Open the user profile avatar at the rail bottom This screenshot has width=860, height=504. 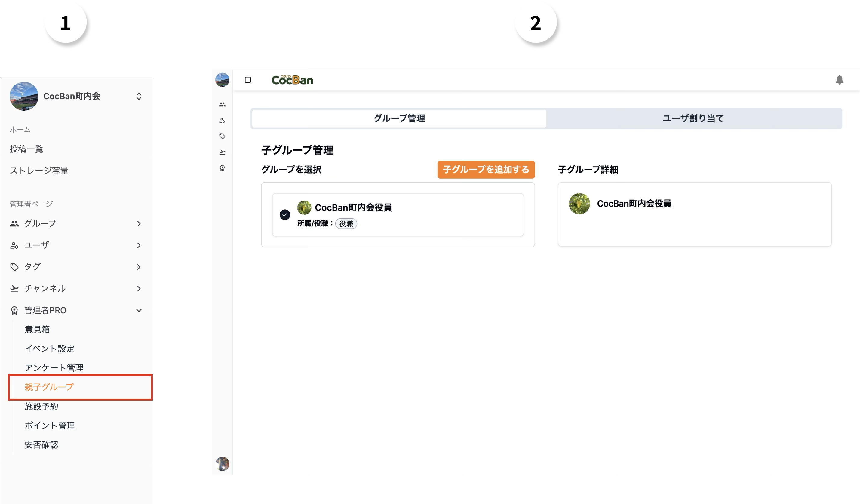point(222,464)
